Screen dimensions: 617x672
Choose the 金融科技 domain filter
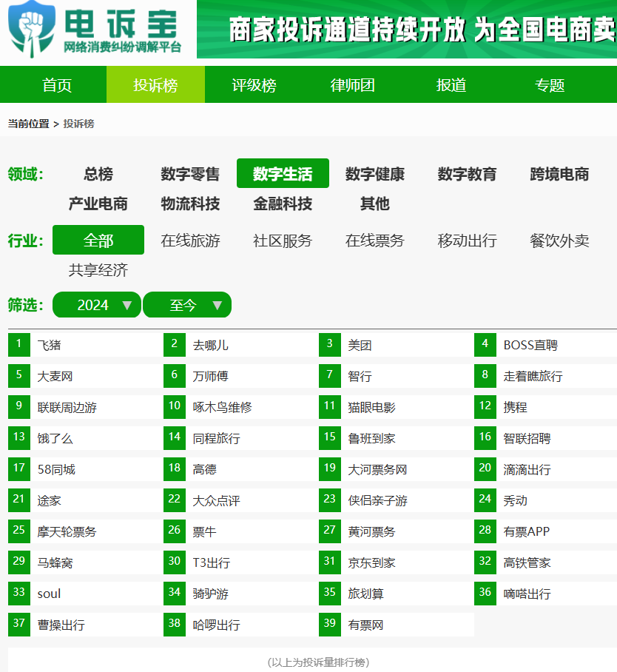283,204
